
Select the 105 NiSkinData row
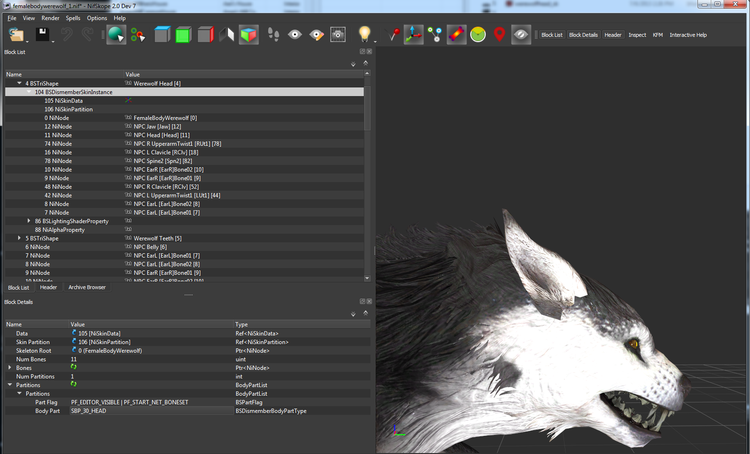(184, 100)
